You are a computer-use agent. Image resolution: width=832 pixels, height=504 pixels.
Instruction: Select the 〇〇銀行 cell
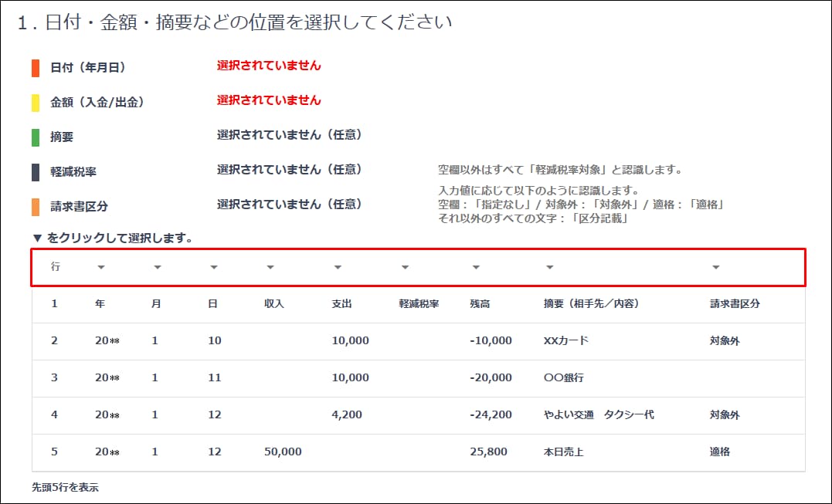pyautogui.click(x=563, y=378)
